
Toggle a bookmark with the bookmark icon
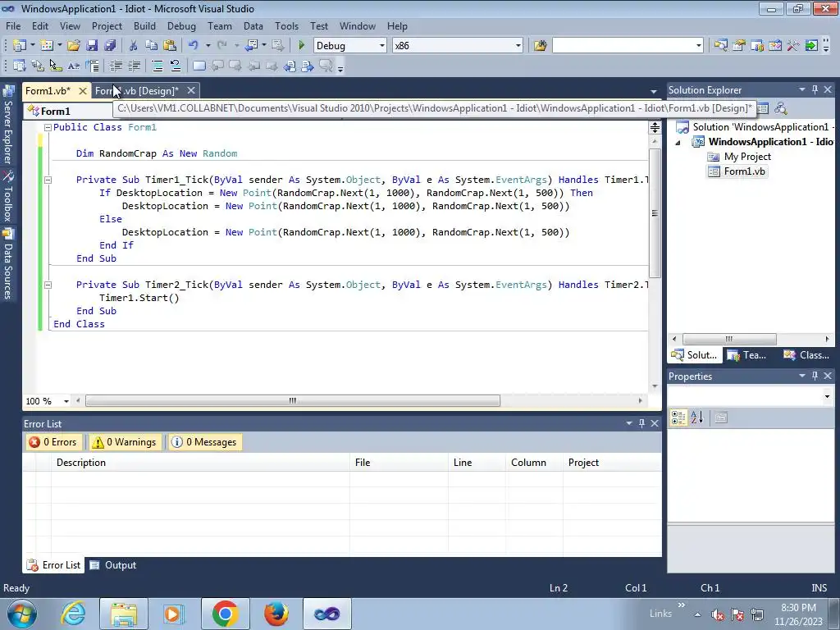(x=199, y=66)
